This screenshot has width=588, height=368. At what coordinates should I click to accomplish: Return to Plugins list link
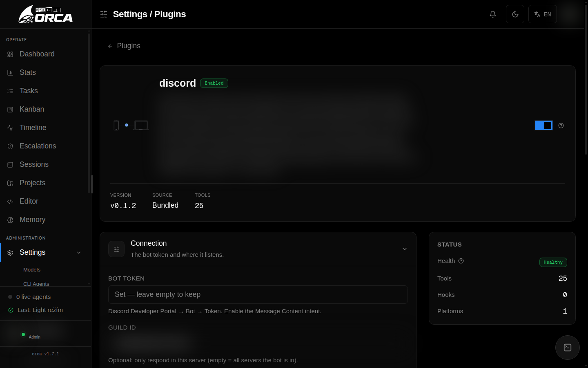[124, 46]
